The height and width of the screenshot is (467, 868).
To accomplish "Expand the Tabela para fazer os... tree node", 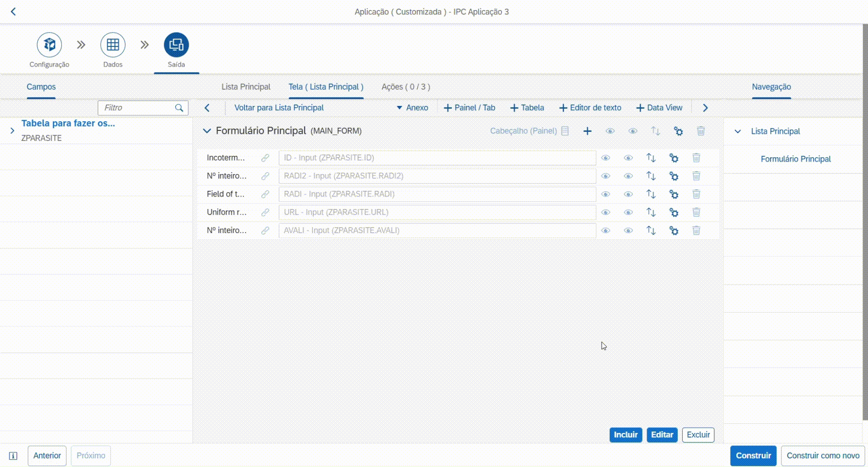I will pos(12,130).
